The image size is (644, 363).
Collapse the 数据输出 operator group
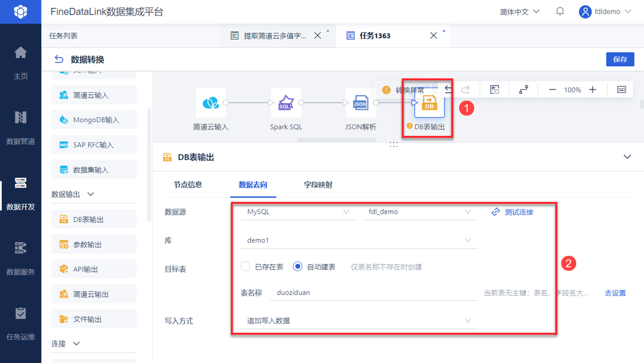pyautogui.click(x=91, y=194)
